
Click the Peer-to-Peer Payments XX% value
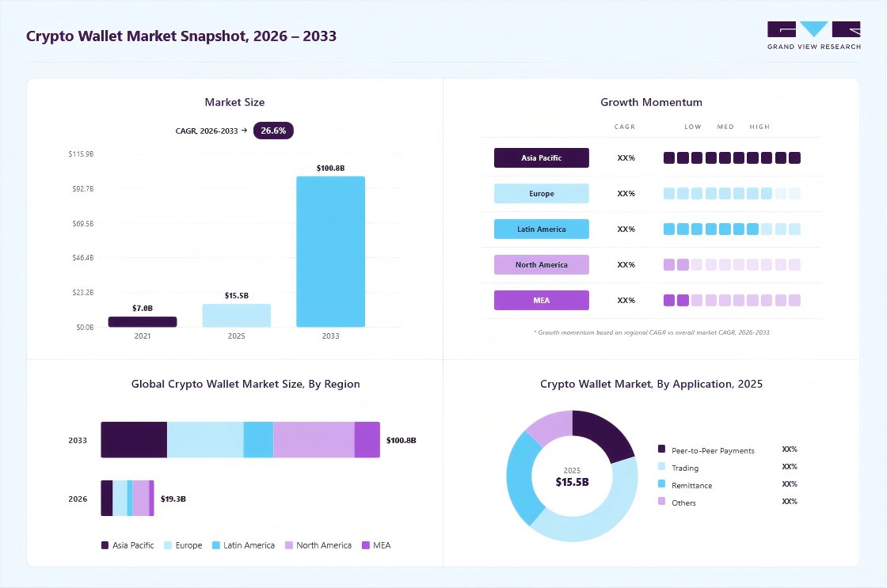click(790, 449)
